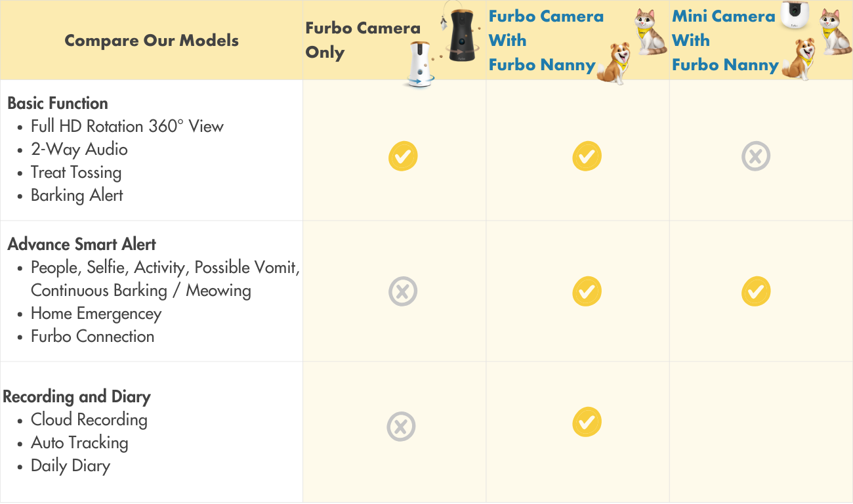
Task: Click Recording and Diary gray X for Camera Only
Action: tap(401, 427)
